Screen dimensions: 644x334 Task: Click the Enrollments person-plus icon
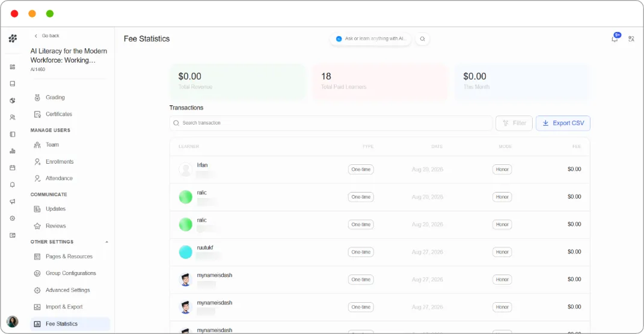pyautogui.click(x=37, y=161)
